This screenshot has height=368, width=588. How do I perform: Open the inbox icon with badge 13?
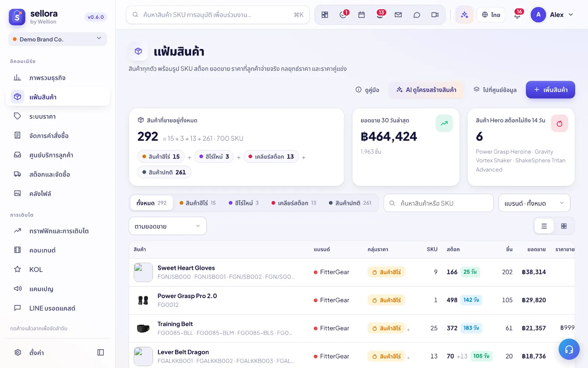(x=380, y=15)
